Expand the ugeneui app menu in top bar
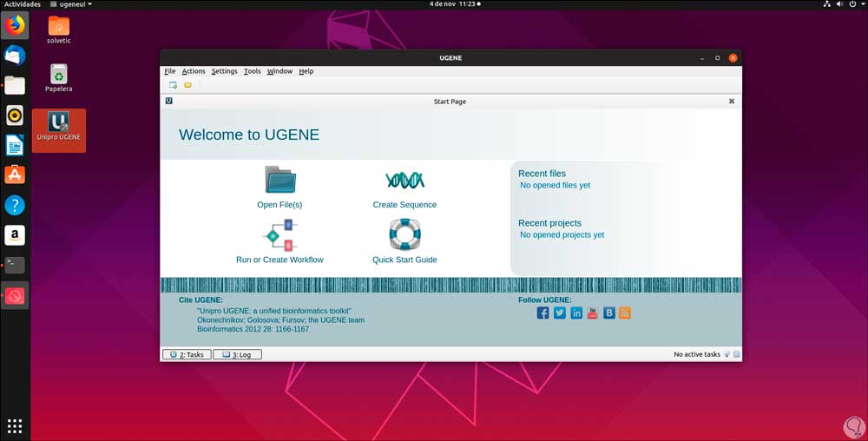Image resolution: width=868 pixels, height=441 pixels. click(71, 3)
